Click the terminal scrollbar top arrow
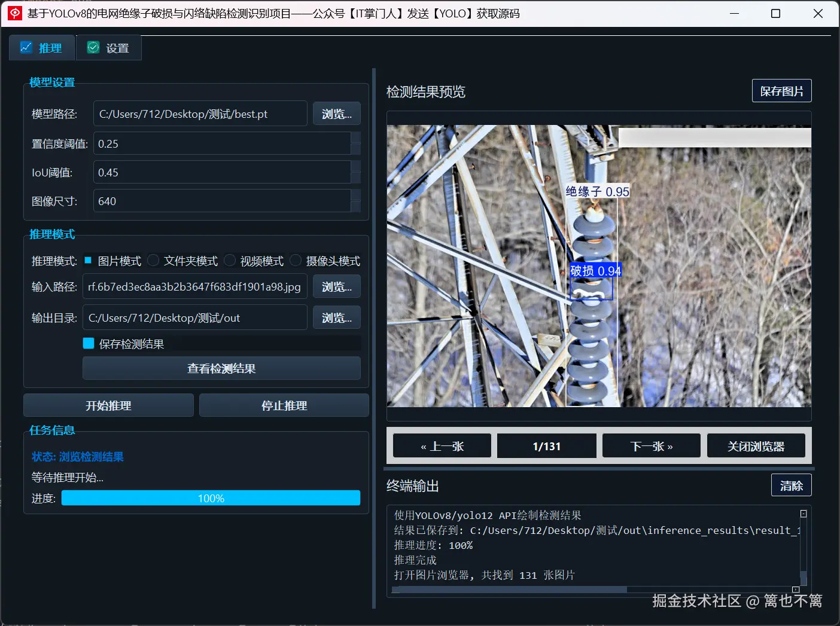The width and height of the screenshot is (840, 626). click(804, 514)
